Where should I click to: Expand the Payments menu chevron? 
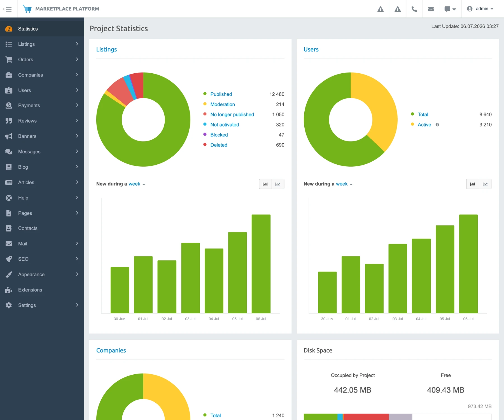coord(77,105)
